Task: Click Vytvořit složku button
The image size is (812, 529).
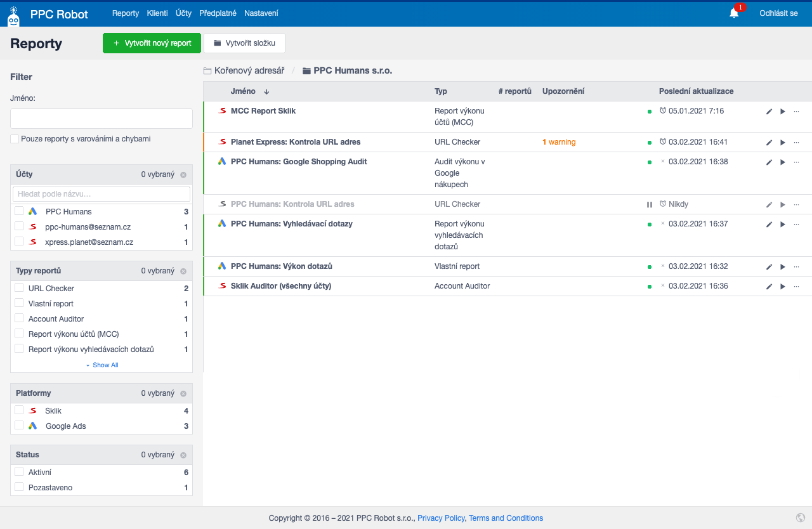Action: point(244,43)
